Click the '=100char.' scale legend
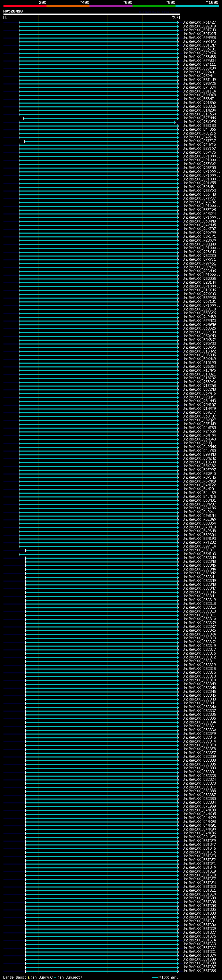Image resolution: width=222 pixels, height=980 pixels. point(165,977)
